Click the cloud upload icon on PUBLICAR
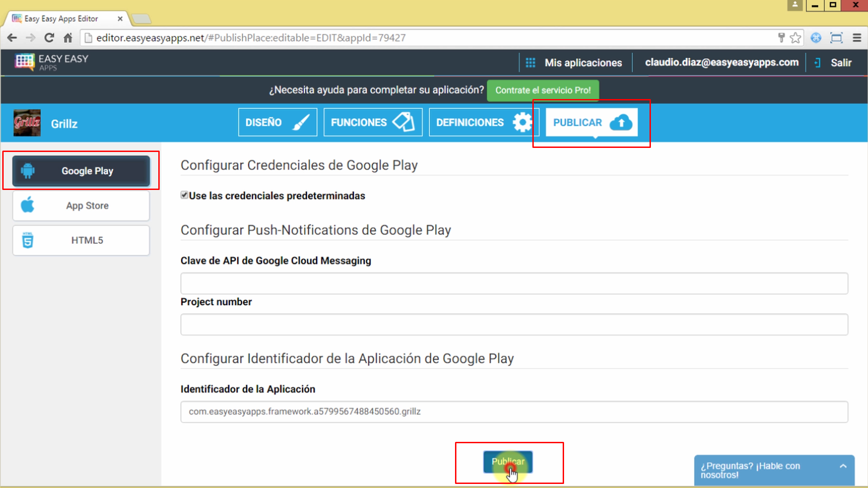 pos(621,122)
